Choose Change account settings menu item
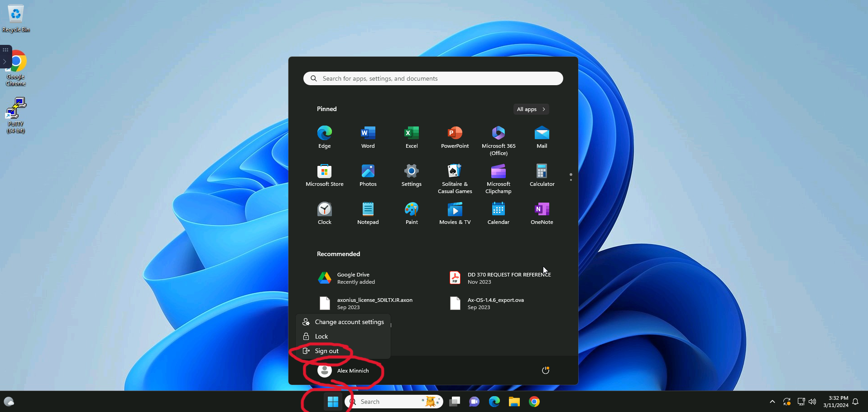Image resolution: width=868 pixels, height=412 pixels. tap(343, 322)
